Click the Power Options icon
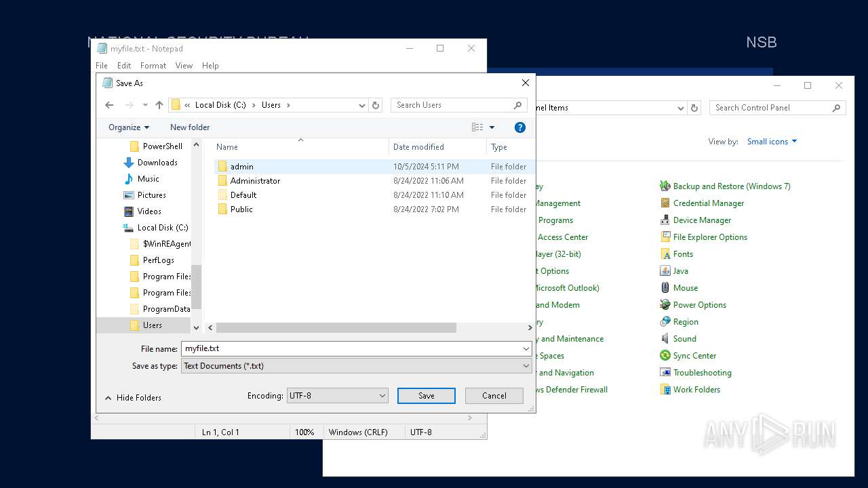The width and height of the screenshot is (868, 488). click(665, 304)
